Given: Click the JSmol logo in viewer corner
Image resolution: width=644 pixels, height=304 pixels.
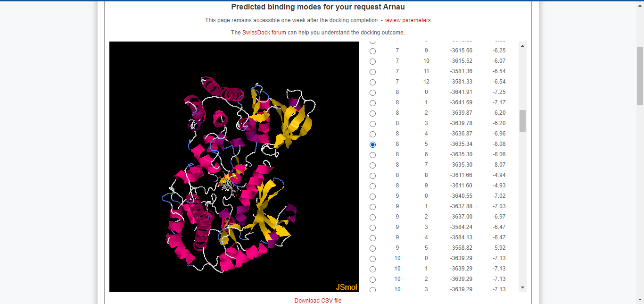Looking at the screenshot, I should pos(347,287).
